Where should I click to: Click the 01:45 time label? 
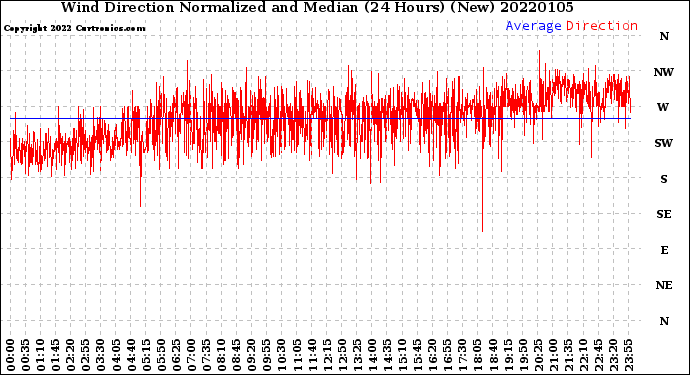coord(55,355)
